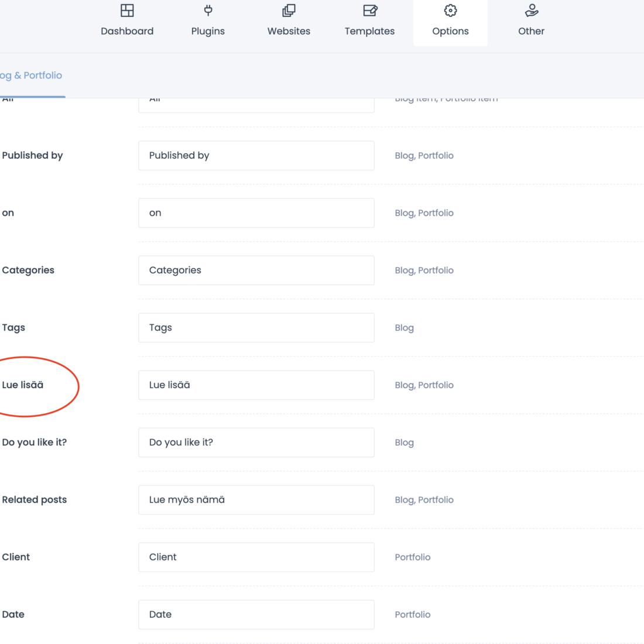Click into the 'on' translation field

coord(256,213)
